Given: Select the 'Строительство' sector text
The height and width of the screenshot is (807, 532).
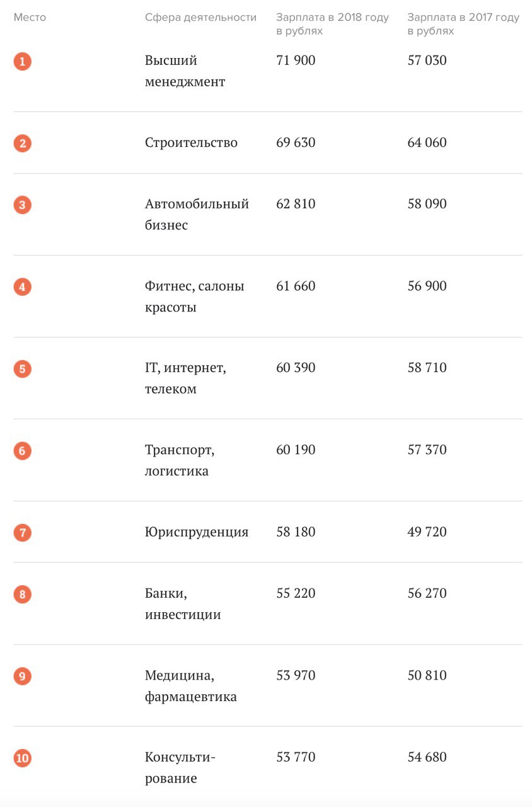Looking at the screenshot, I should click(x=191, y=143).
